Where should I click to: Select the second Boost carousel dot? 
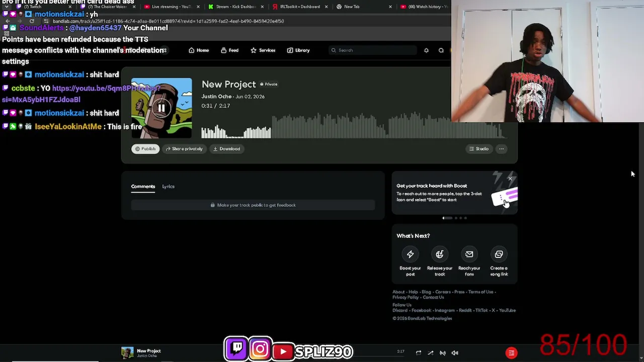coord(456,218)
